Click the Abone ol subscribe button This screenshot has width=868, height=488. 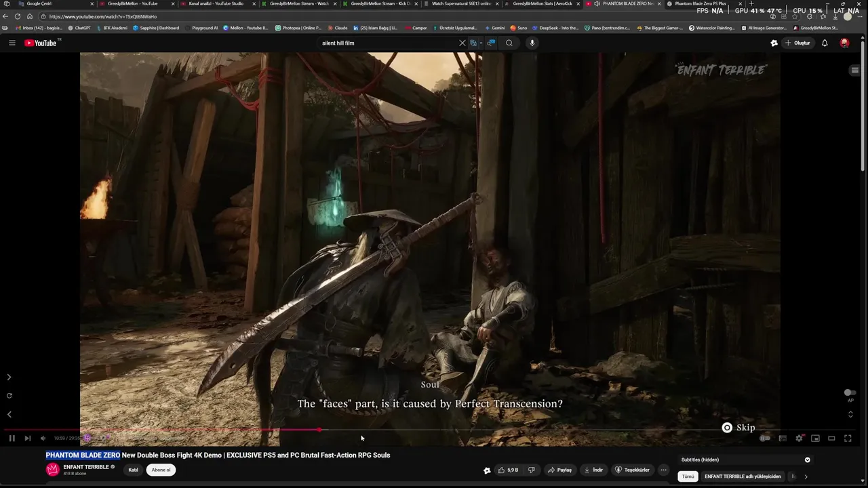pos(161,470)
